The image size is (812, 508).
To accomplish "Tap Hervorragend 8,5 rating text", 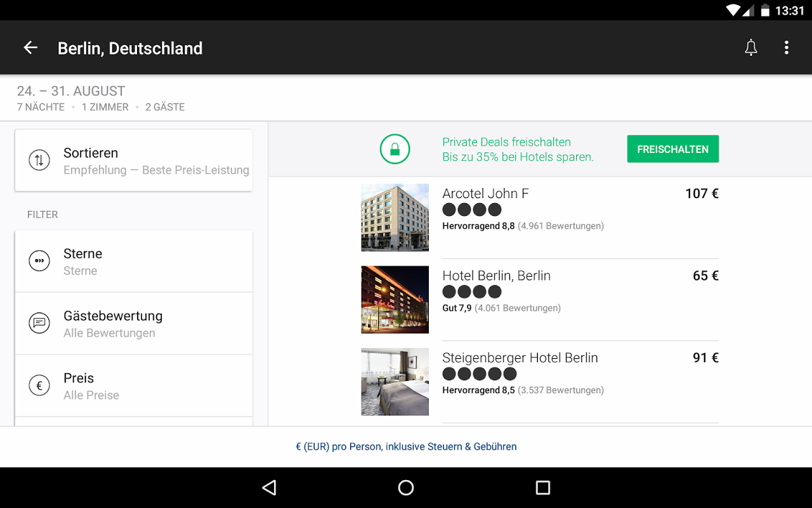I will pyautogui.click(x=478, y=390).
